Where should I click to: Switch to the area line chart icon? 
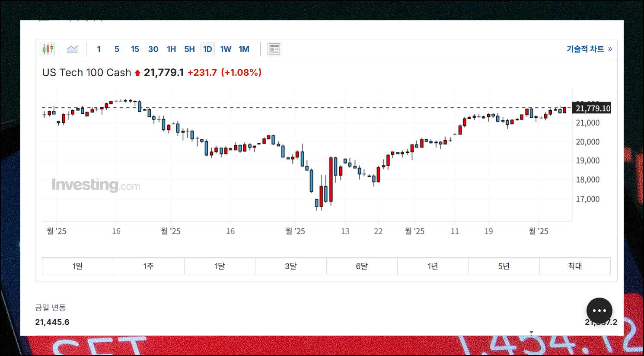click(x=72, y=49)
